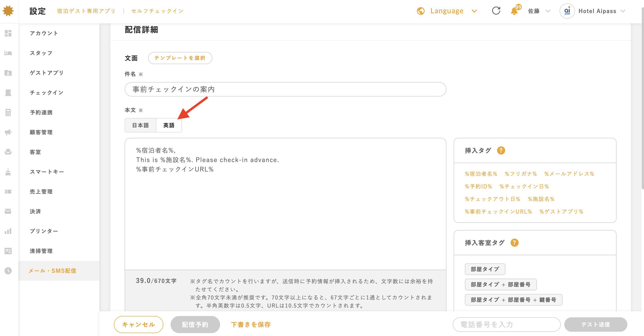Open ゲストアプリ settings menu item

47,73
